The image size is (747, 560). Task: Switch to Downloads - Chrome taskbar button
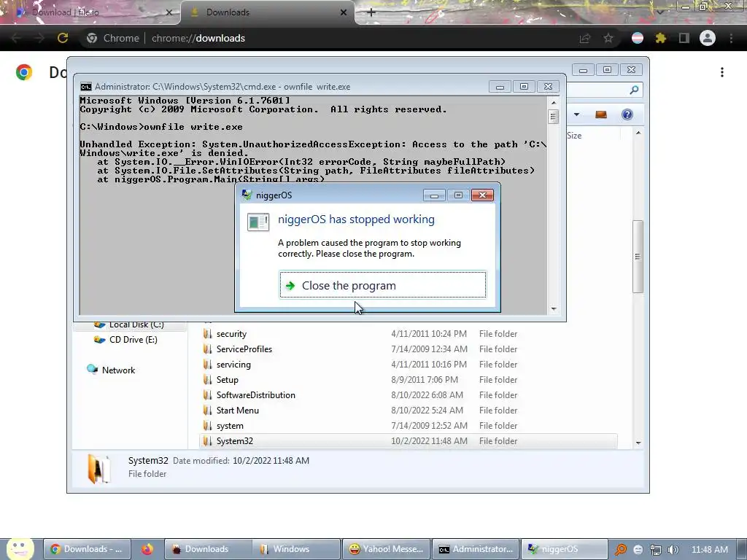[x=86, y=549]
